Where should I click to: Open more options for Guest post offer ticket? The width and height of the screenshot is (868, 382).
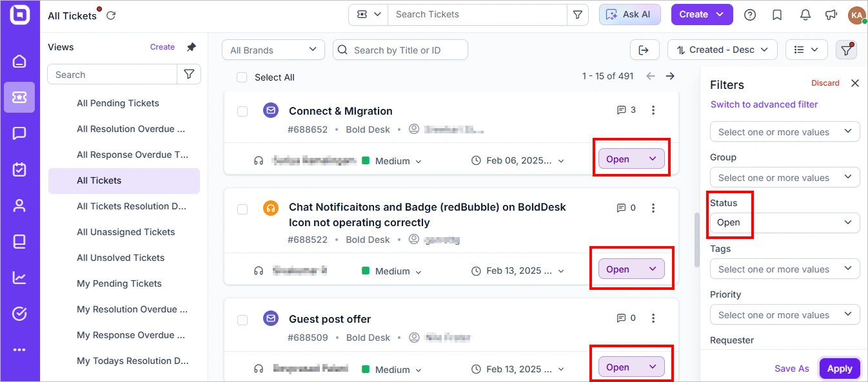[653, 318]
